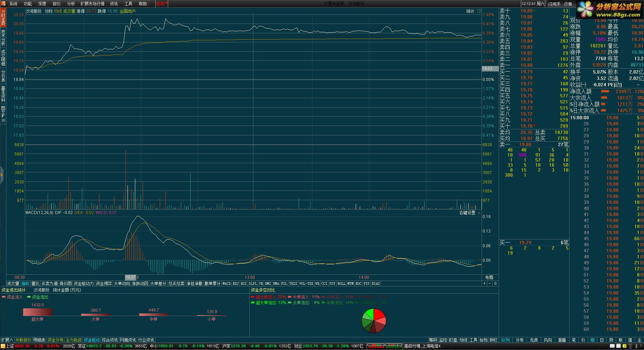Select the 大单动向 indicator tab
Image resolution: width=644 pixels, height=350 pixels.
point(122,283)
